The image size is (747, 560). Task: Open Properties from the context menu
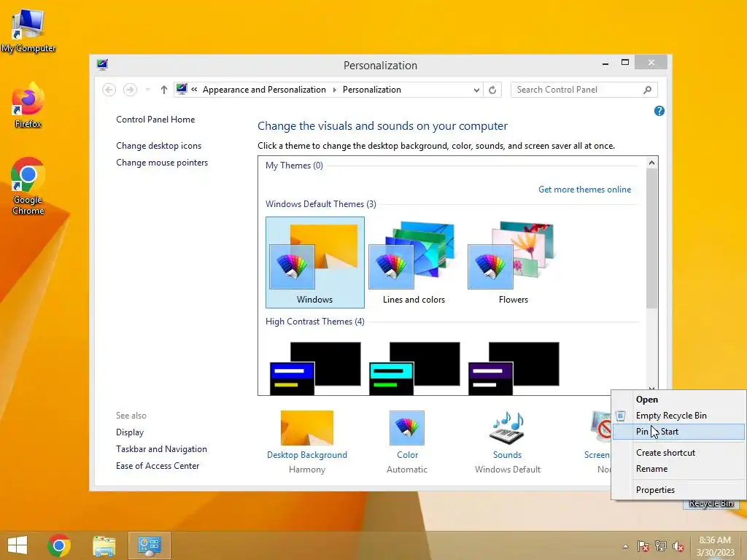point(678,490)
